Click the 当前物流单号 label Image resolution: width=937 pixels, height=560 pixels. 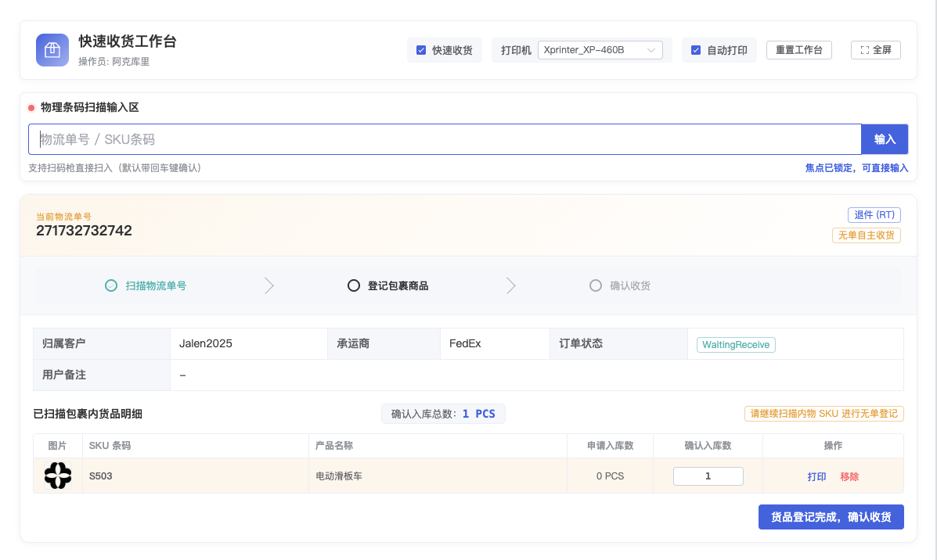click(x=63, y=217)
